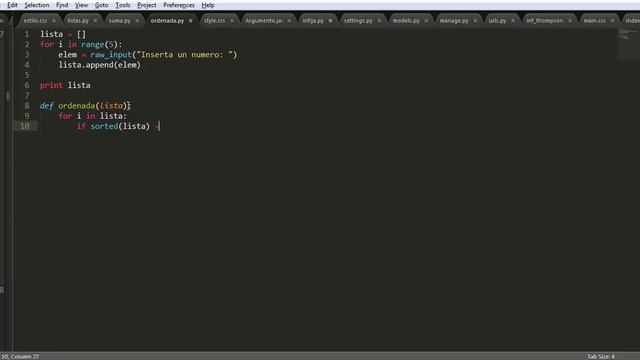640x360 pixels.
Task: Click line number 1 in gutter
Action: (x=27, y=34)
